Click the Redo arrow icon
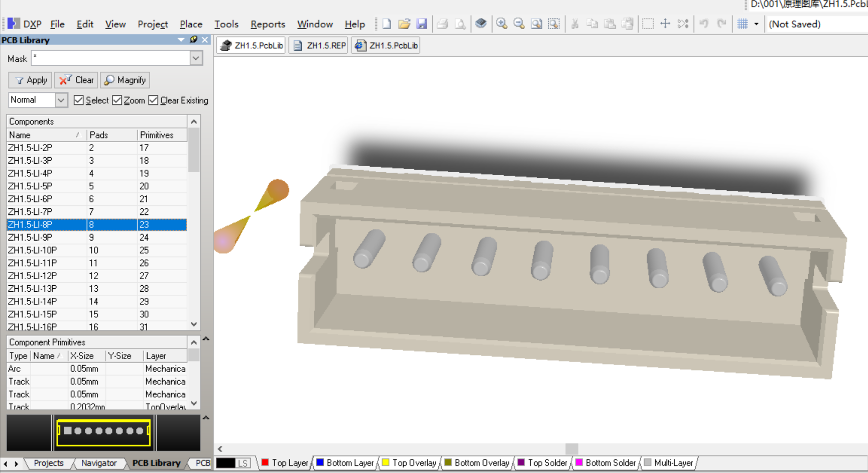The image size is (868, 473). click(x=721, y=24)
